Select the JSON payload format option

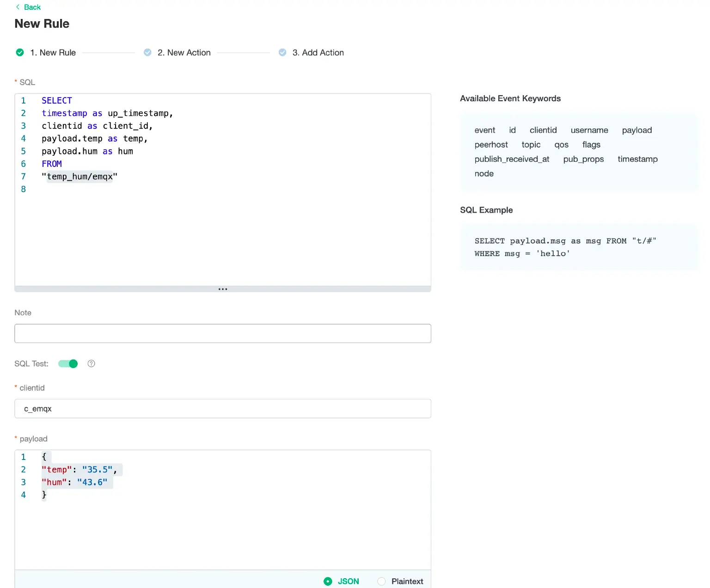click(328, 582)
